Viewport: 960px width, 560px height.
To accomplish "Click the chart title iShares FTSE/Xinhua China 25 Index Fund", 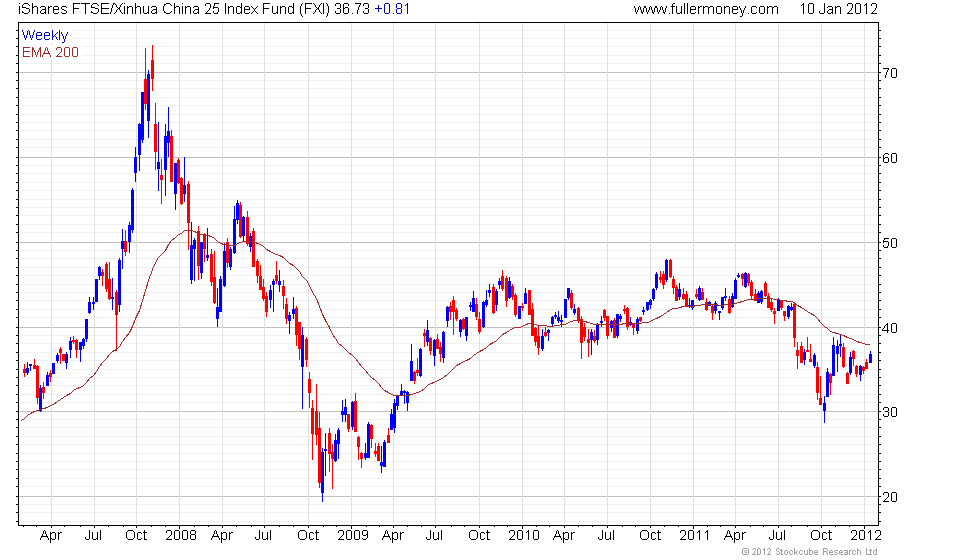I will coord(157,9).
